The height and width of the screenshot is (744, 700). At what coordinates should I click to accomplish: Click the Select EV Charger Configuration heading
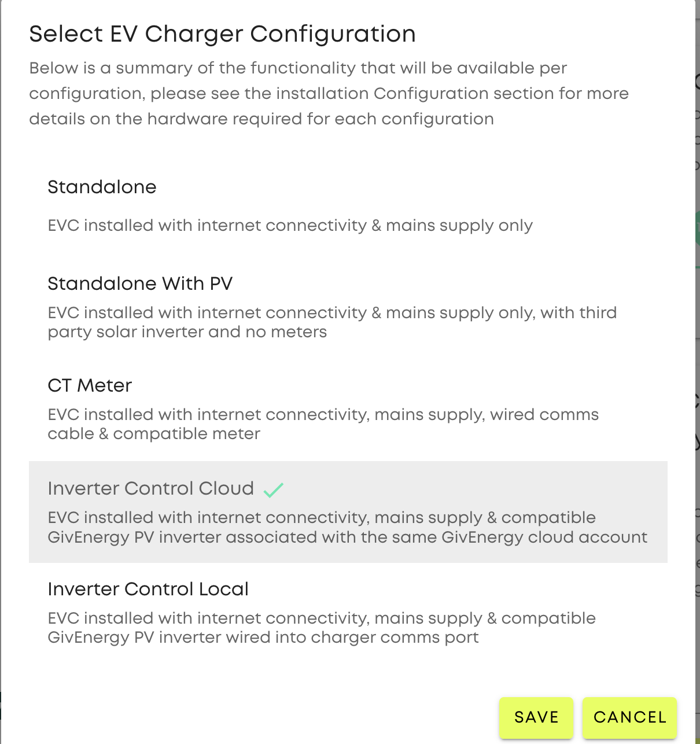[x=222, y=34]
